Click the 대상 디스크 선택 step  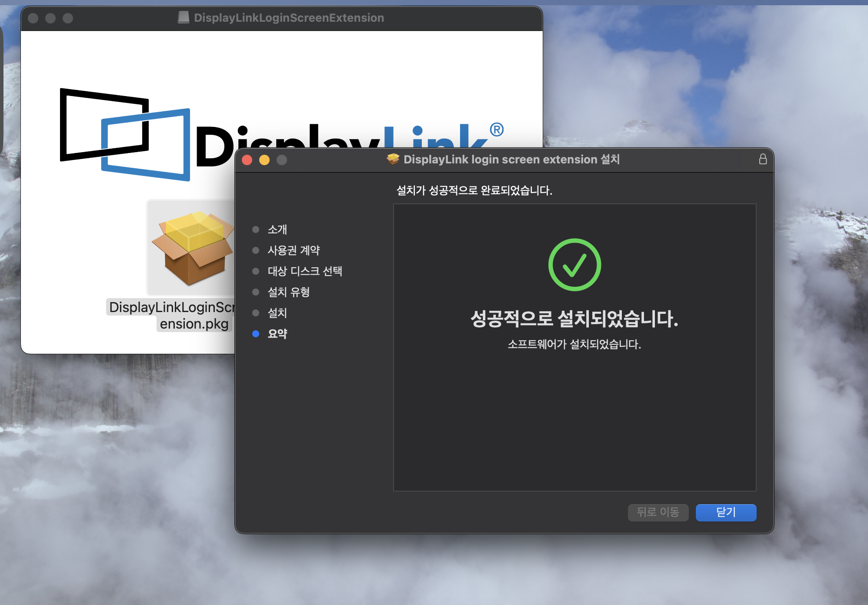[305, 271]
